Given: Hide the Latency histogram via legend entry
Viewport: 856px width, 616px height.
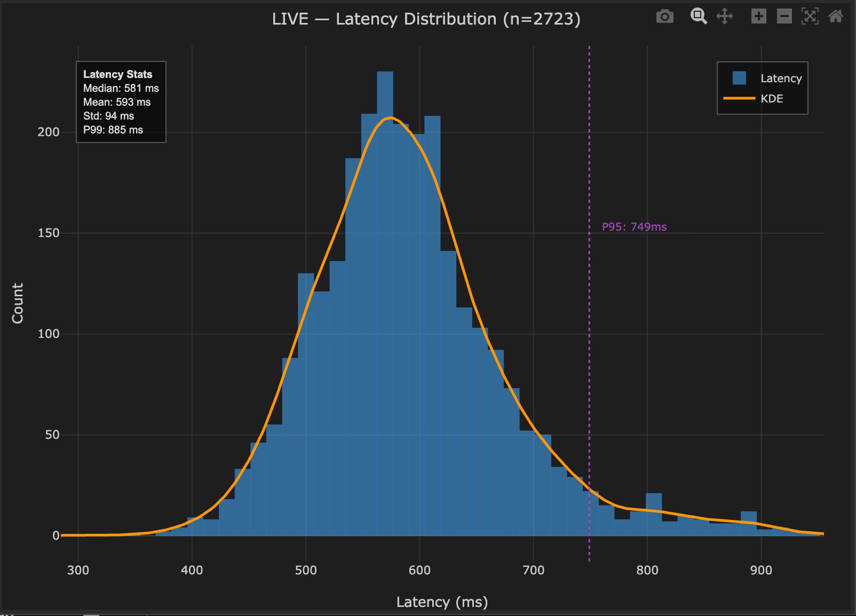Looking at the screenshot, I should pos(781,78).
